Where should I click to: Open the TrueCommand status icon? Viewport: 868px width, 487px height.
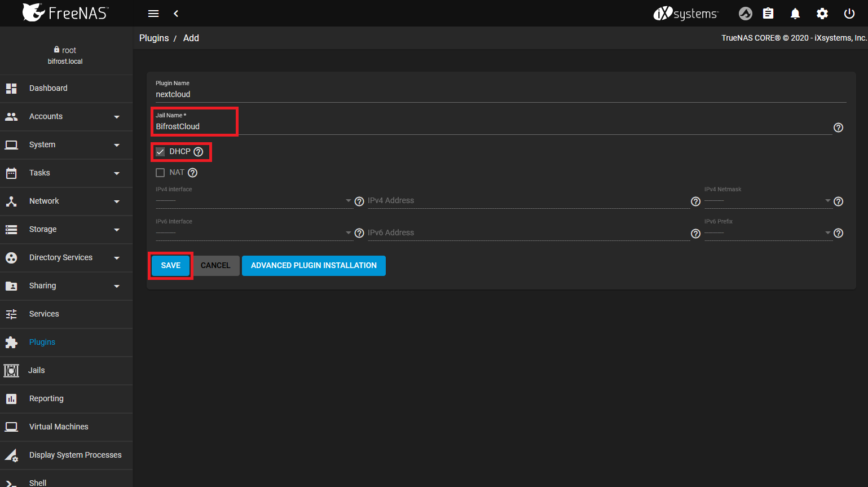point(746,14)
